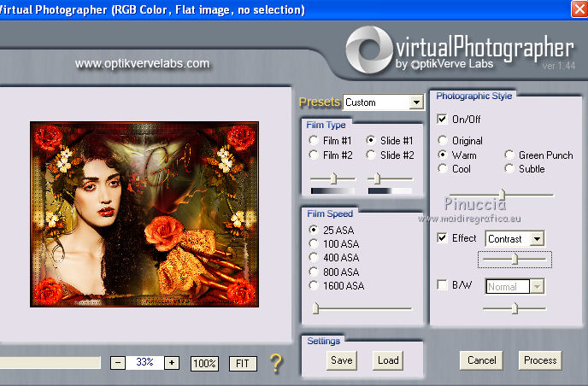Select Original photographic style
Screen dimensions: 588x386
point(443,141)
